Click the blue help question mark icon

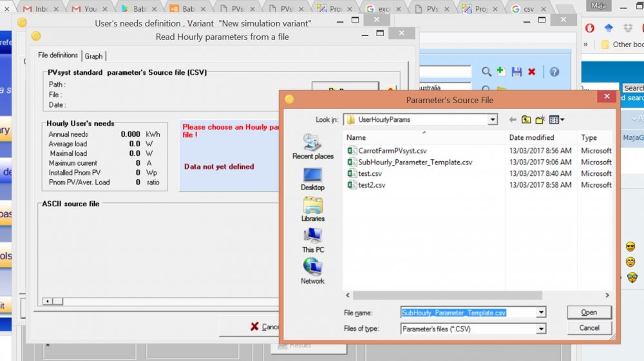coord(553,72)
